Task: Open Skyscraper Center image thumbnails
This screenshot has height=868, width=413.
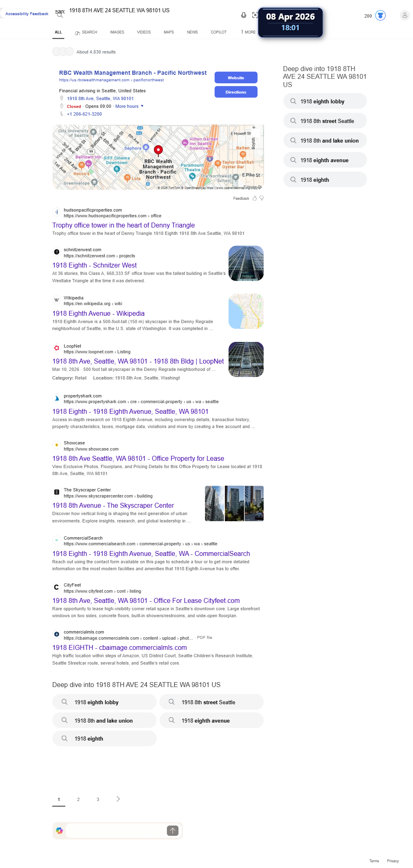Action: tap(234, 503)
